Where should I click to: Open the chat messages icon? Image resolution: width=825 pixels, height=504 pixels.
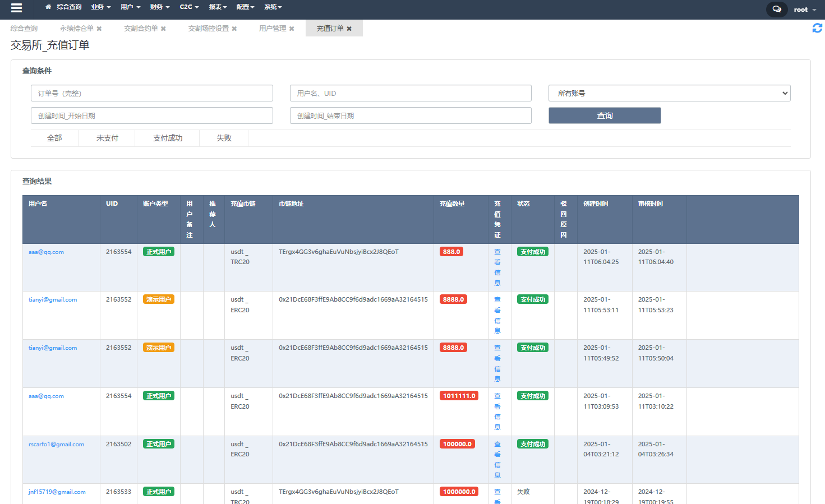tap(776, 10)
